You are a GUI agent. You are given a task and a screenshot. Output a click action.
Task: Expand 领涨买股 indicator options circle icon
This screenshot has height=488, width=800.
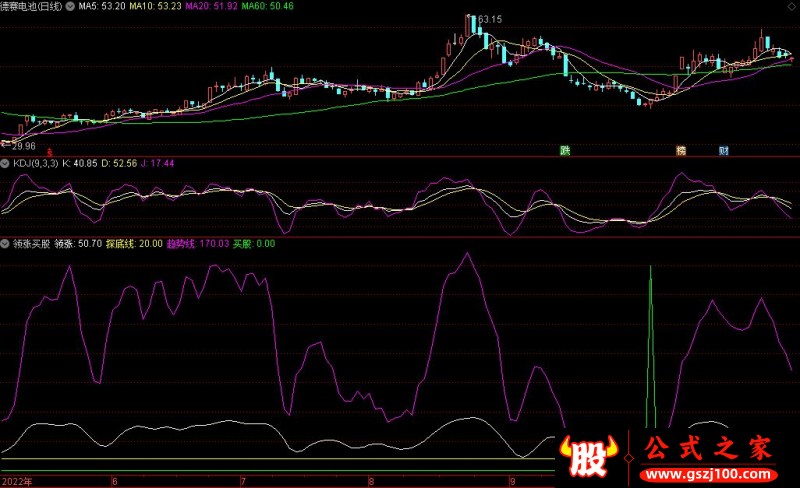6,243
